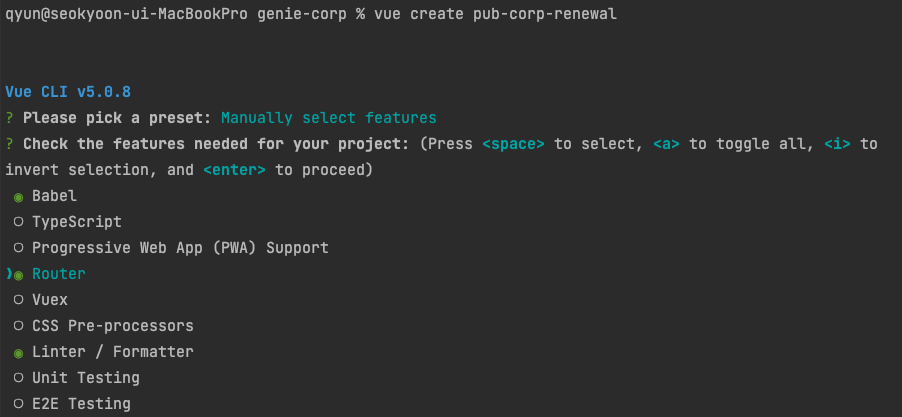Select the TypeScript feature label
This screenshot has width=902, height=417.
[77, 222]
